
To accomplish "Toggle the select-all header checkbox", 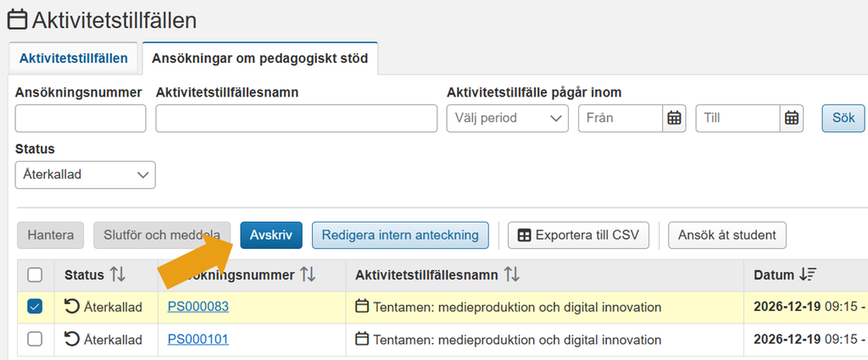I will point(35,274).
